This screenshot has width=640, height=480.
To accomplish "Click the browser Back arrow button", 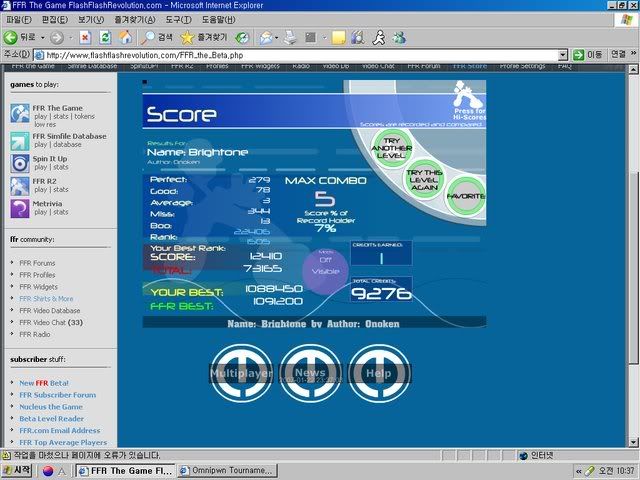I will [x=12, y=37].
